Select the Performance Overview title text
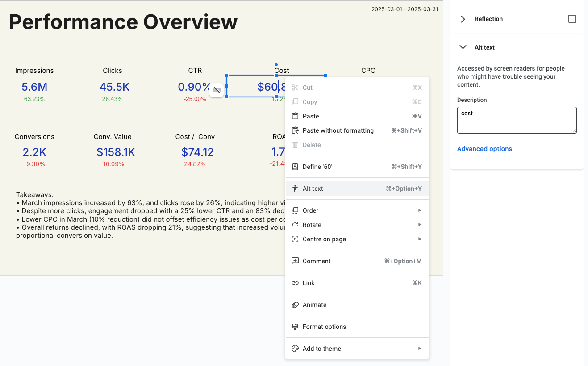The image size is (588, 366). [x=123, y=22]
